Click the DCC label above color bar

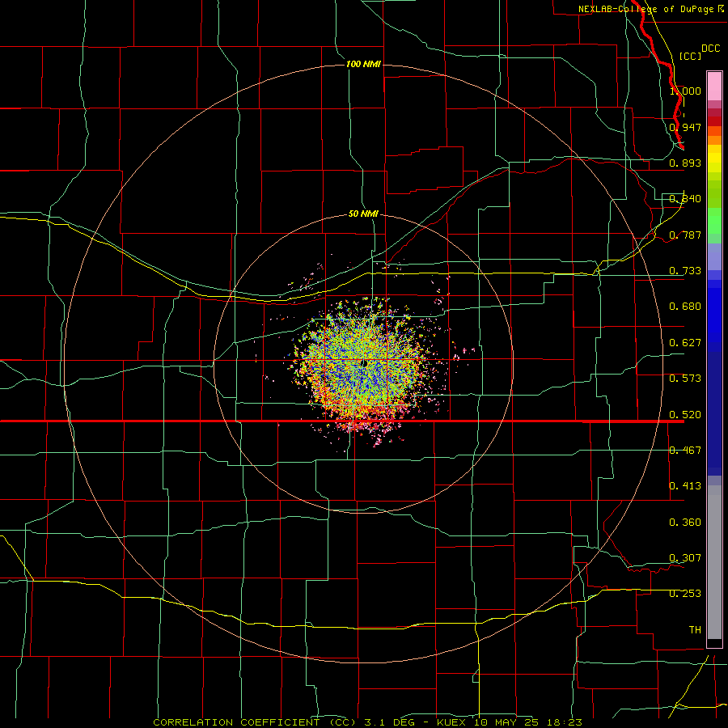pos(711,49)
